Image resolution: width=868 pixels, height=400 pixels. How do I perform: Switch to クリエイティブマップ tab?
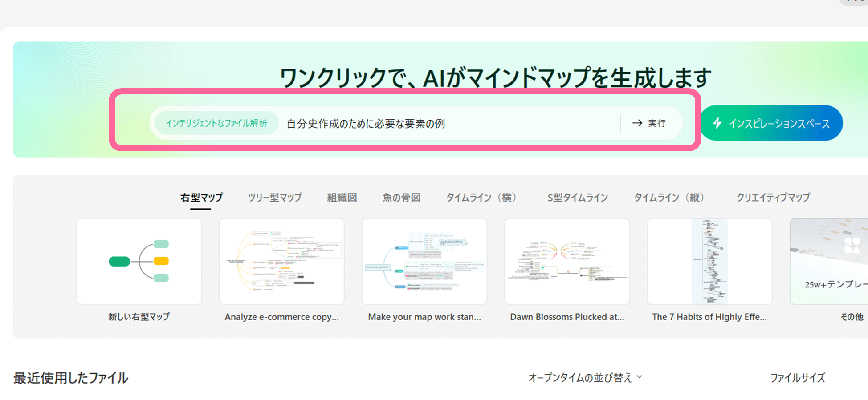(x=773, y=198)
